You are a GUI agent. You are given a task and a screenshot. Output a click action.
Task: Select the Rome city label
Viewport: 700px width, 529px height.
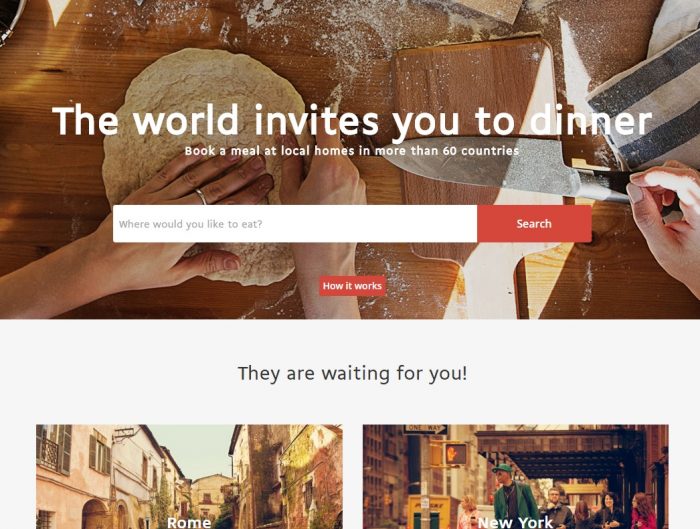click(x=189, y=523)
